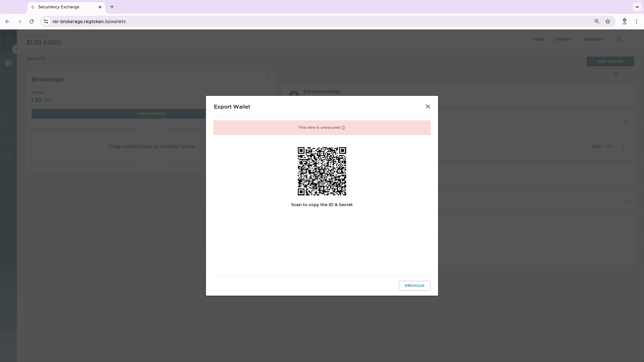Click the PREVIOUS button in the dialog
The image size is (644, 362).
click(x=415, y=286)
